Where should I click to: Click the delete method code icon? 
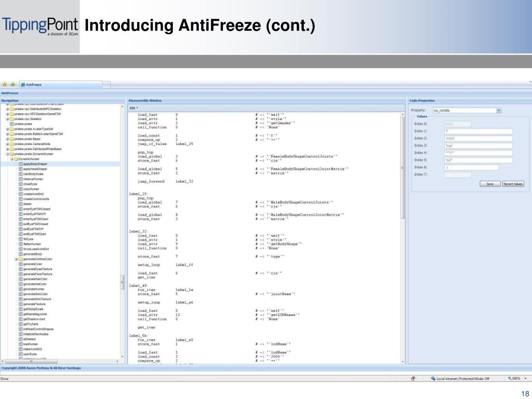pos(21,204)
